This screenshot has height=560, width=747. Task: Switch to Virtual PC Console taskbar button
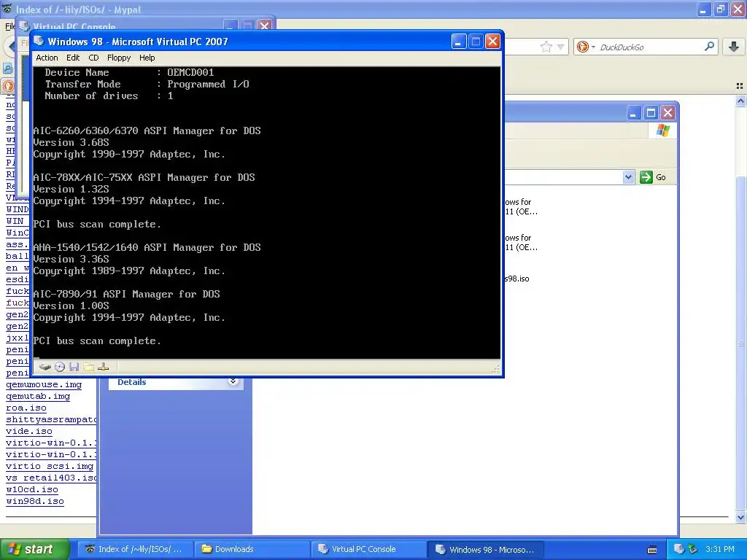368,549
